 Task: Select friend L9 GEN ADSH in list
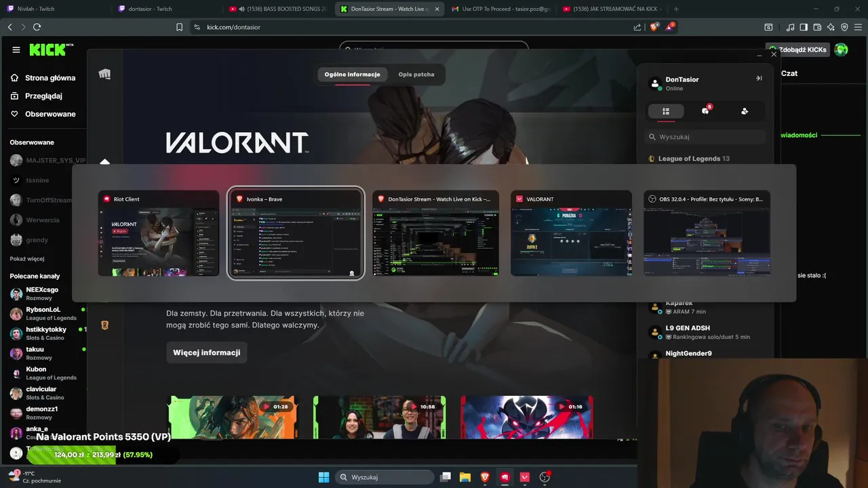[705, 332]
